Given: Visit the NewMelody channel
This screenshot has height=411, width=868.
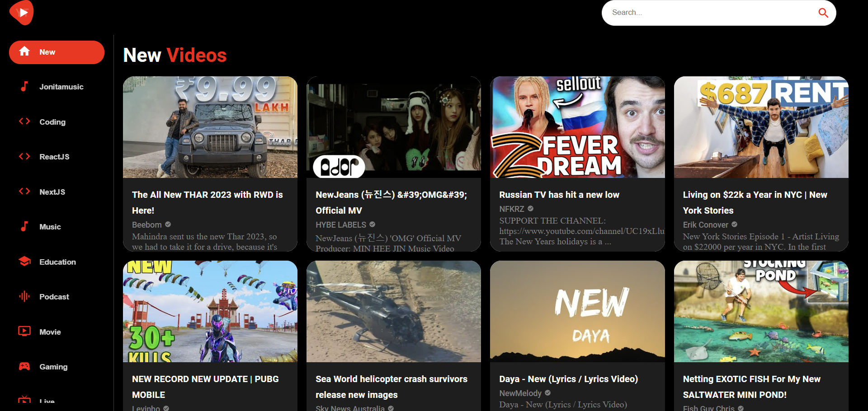Looking at the screenshot, I should tap(520, 393).
